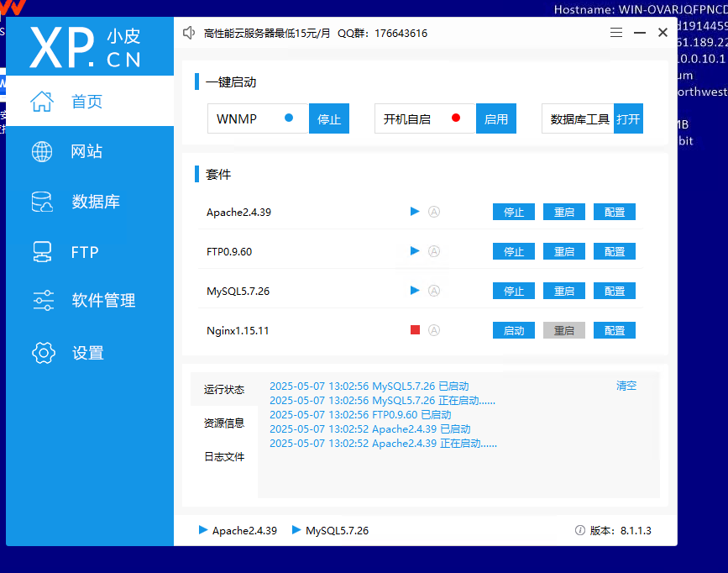Enable 开机自启 auto start

pos(496,119)
